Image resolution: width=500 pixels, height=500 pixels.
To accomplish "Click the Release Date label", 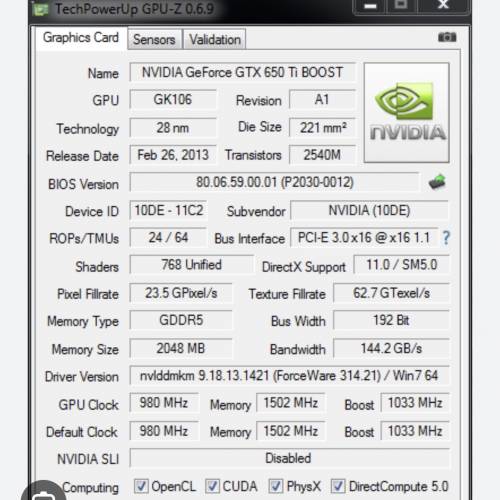I will (82, 156).
